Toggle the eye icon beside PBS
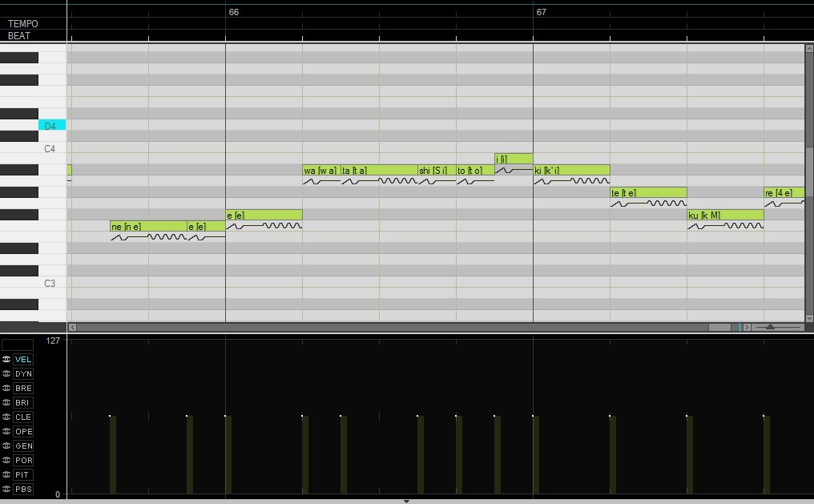The height and width of the screenshot is (504, 814). 6,489
